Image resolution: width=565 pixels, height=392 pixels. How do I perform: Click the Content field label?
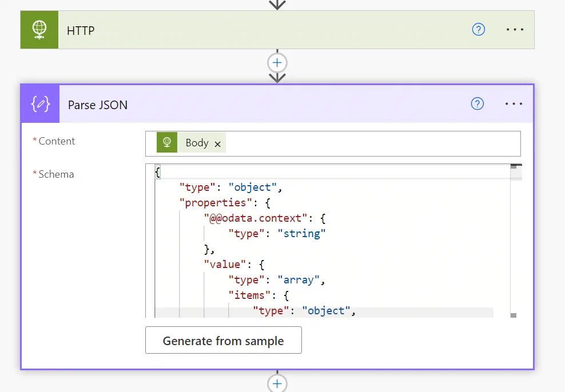(57, 141)
